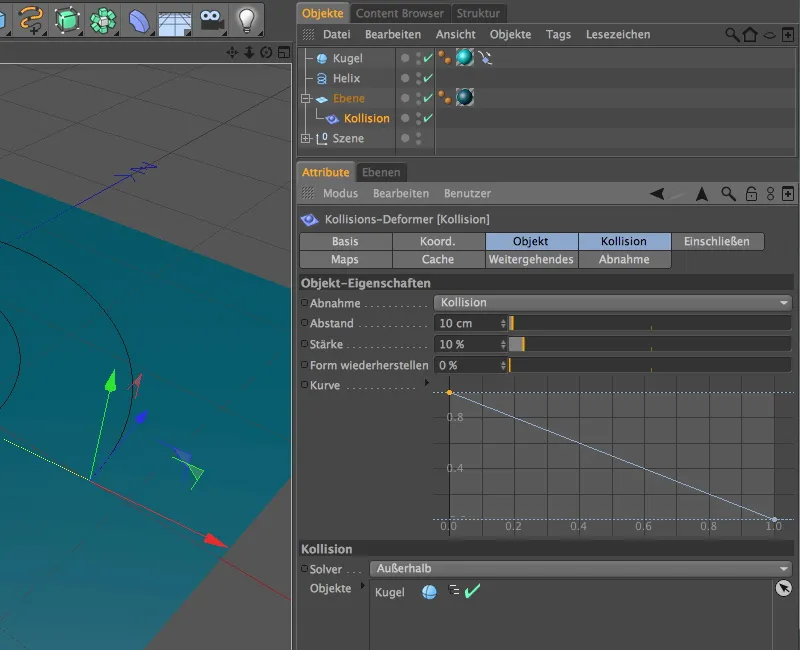Toggle the Ebene enable checkmark
800x650 pixels.
point(428,98)
